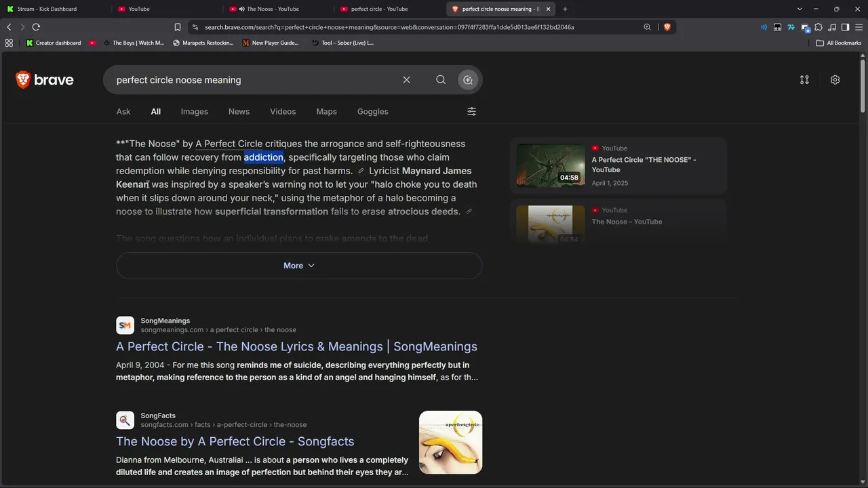This screenshot has height=488, width=868.
Task: Open the All Bookmarks folder
Action: (839, 43)
